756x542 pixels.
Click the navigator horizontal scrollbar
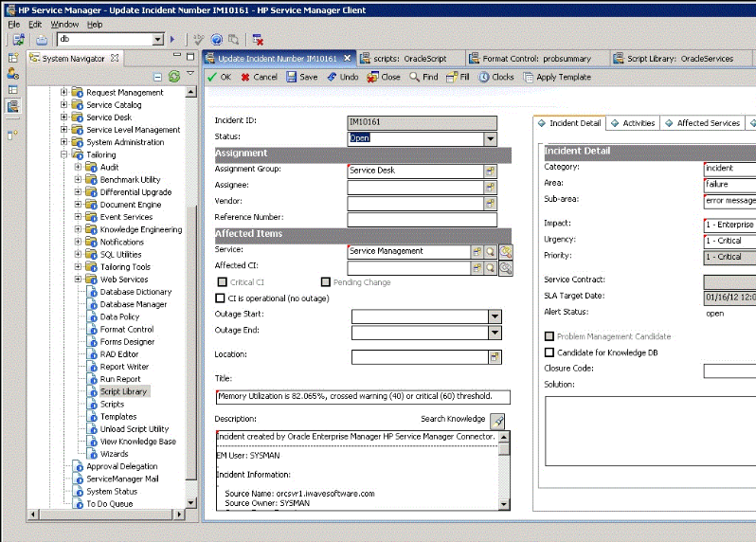click(x=106, y=515)
